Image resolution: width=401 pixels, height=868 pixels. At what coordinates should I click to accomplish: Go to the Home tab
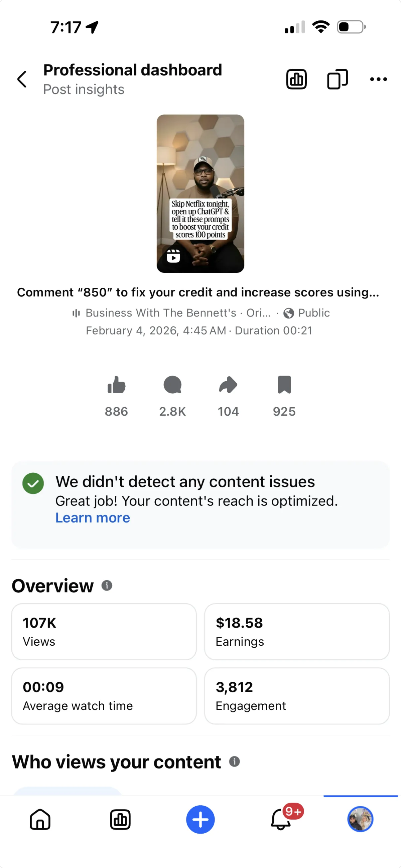pos(40,820)
